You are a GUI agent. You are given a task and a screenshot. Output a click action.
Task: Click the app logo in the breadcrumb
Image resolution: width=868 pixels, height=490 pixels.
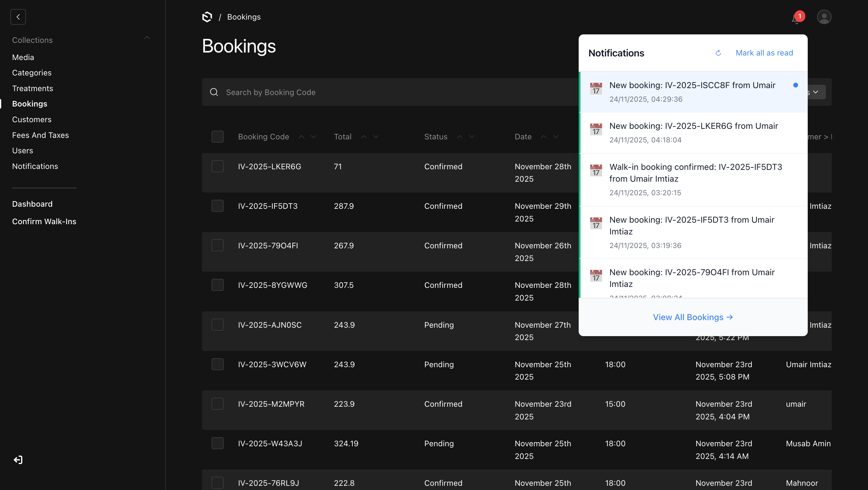click(206, 17)
